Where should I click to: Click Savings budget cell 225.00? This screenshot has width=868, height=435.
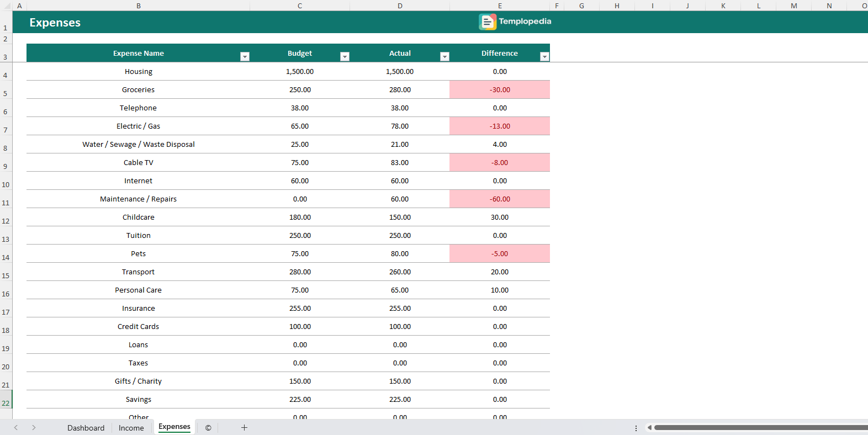pyautogui.click(x=300, y=400)
